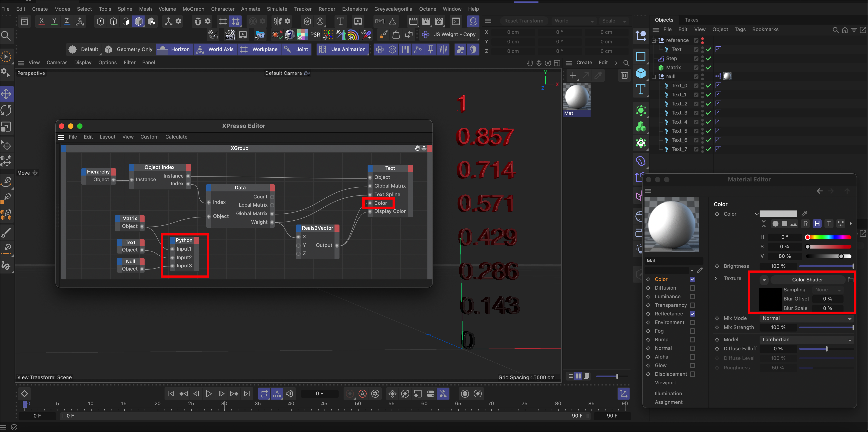Open the MoGraph menu

[193, 9]
